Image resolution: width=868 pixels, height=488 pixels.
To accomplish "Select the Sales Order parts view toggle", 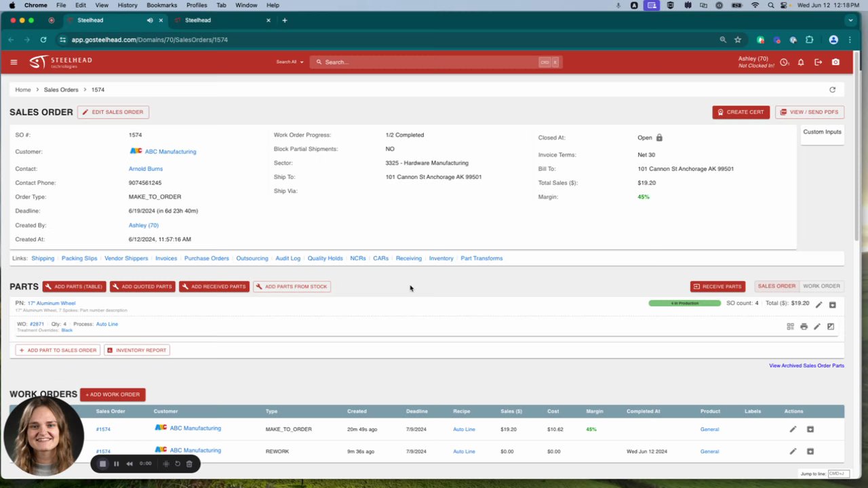I will pyautogui.click(x=776, y=287).
